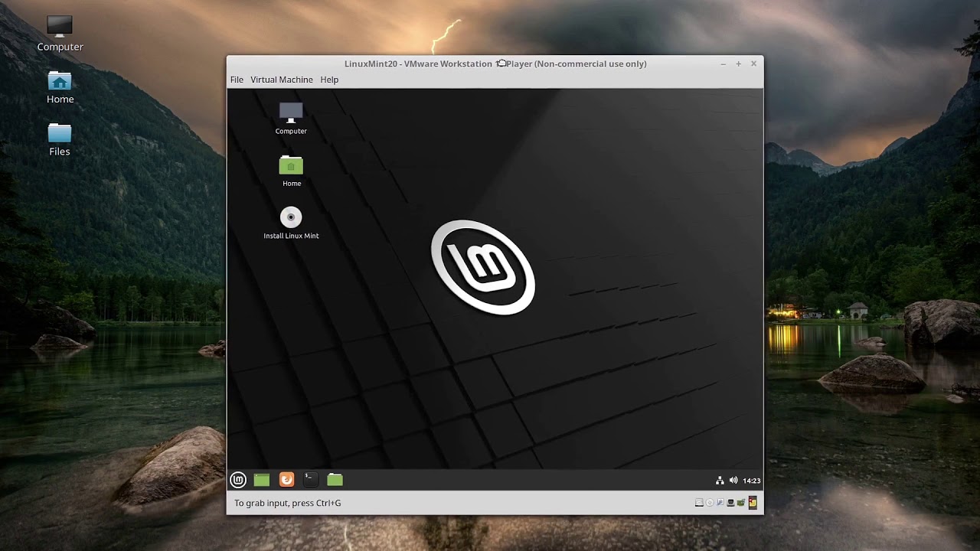Click the CD/DVD device status icon
The height and width of the screenshot is (551, 980).
tap(710, 503)
